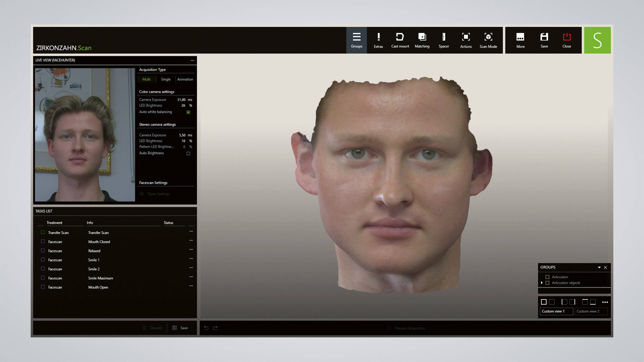Toggle Auto white balancing checkbox
This screenshot has height=362, width=644.
point(188,112)
